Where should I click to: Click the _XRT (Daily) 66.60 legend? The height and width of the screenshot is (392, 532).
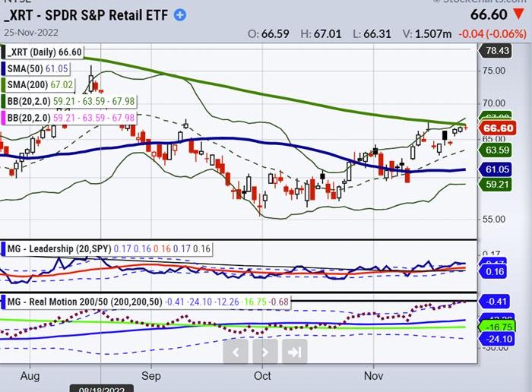pyautogui.click(x=42, y=52)
